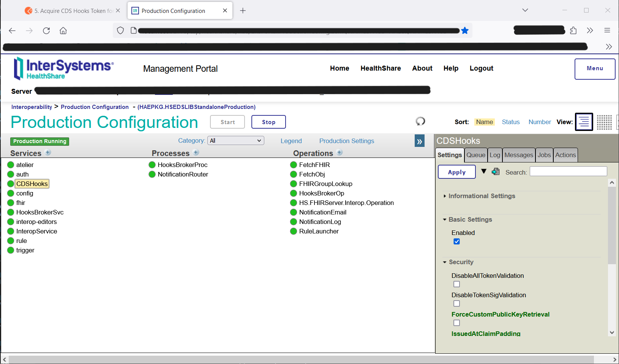Add a new operation with plus icon

340,153
